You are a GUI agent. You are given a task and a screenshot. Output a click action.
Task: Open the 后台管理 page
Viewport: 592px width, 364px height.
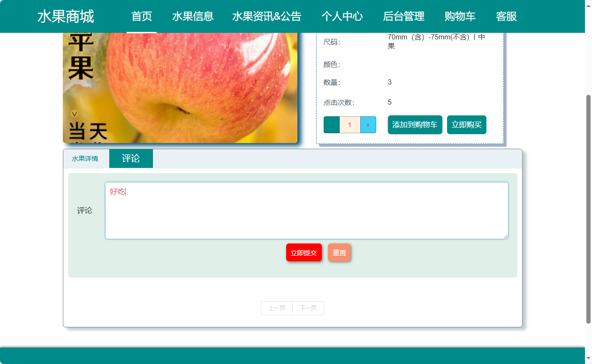(x=403, y=16)
